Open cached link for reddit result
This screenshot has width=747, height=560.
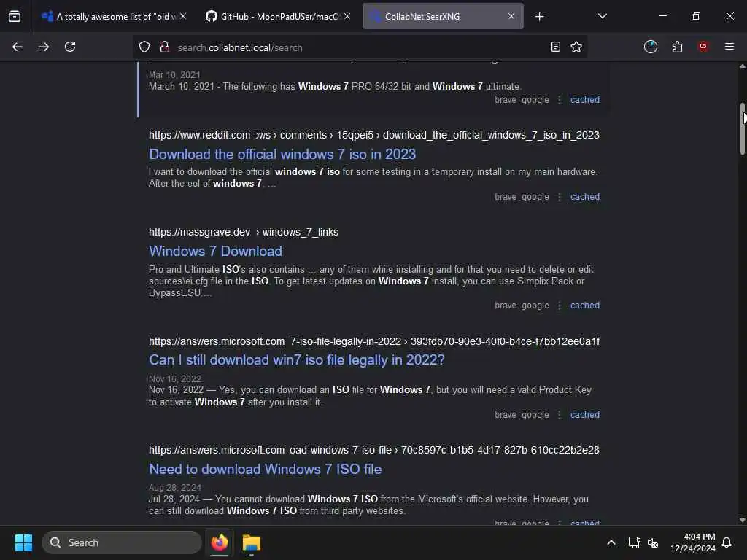tap(585, 197)
